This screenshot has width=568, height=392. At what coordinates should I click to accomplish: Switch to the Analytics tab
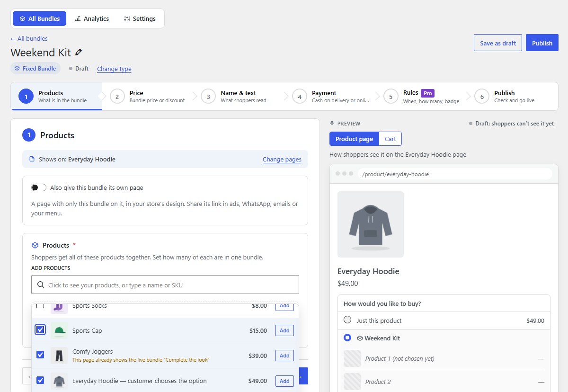pos(92,18)
